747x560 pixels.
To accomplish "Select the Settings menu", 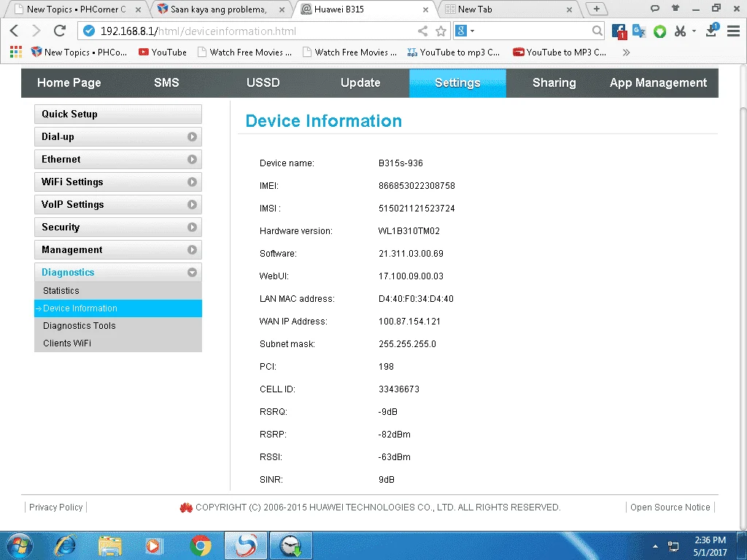I will pyautogui.click(x=457, y=83).
